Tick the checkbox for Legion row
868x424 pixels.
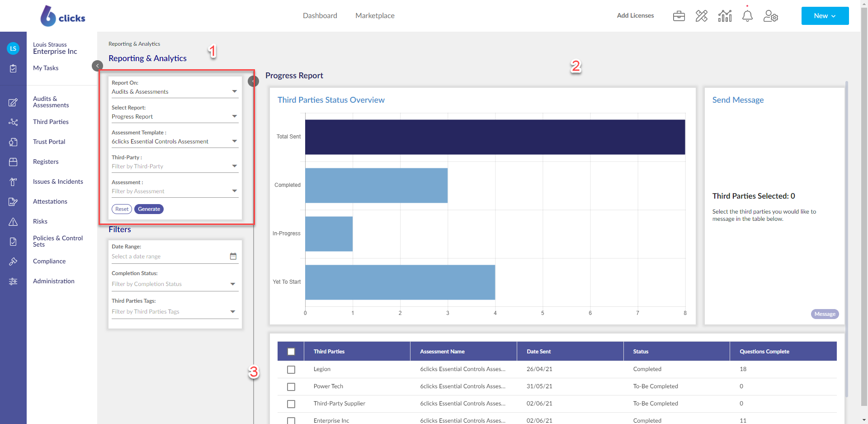point(291,370)
